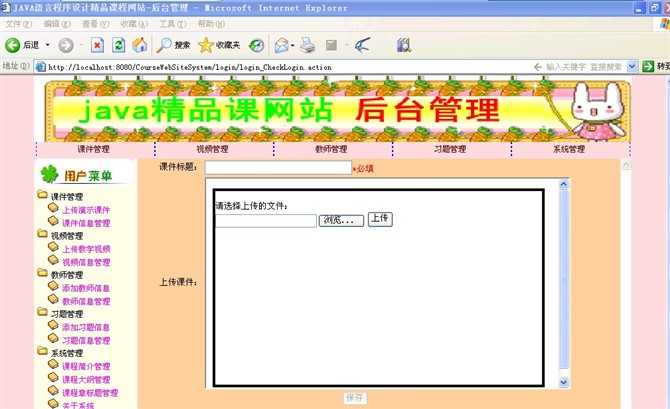Click the page icon in address bar
This screenshot has width=670, height=409.
(41, 67)
